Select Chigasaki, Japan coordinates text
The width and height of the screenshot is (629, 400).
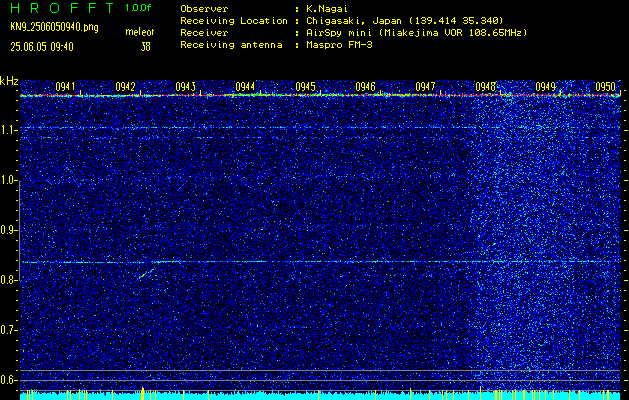(x=404, y=21)
